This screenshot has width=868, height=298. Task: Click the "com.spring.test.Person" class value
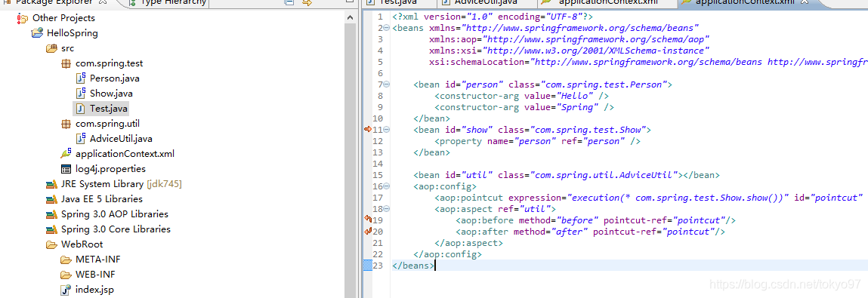click(x=604, y=84)
